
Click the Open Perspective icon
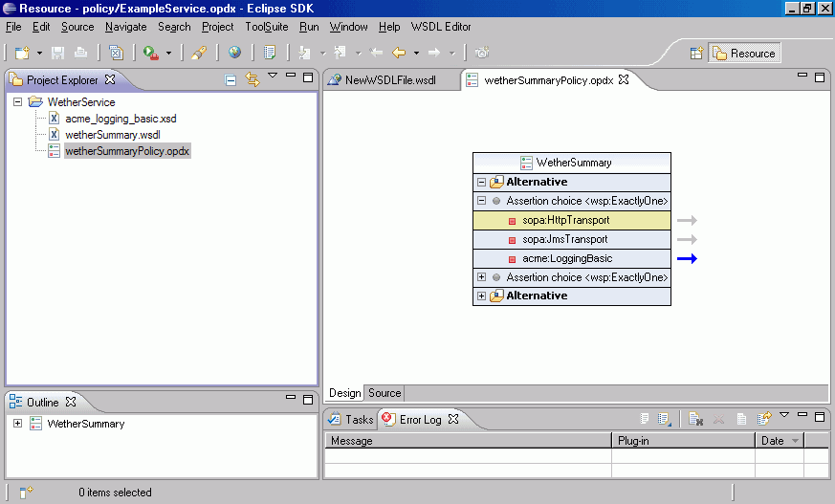(x=696, y=54)
